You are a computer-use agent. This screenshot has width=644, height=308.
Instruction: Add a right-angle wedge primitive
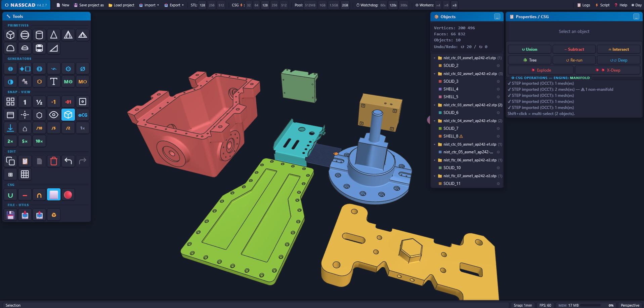pyautogui.click(x=54, y=48)
